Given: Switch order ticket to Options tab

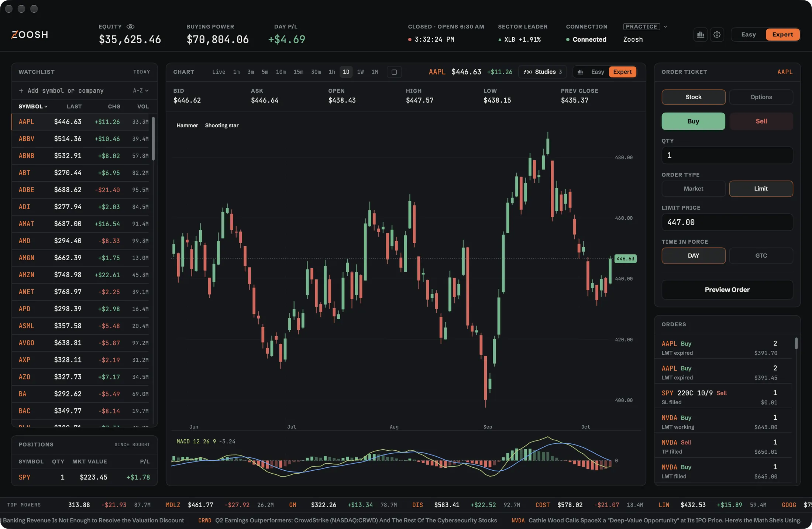Looking at the screenshot, I should 761,97.
